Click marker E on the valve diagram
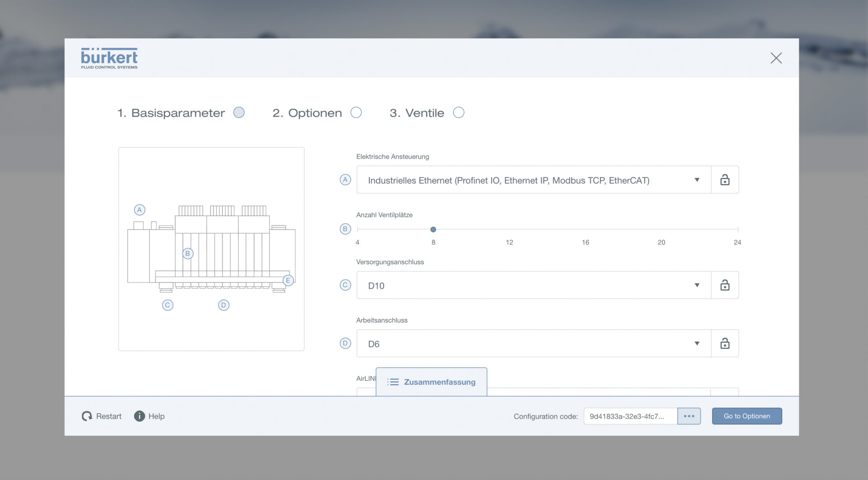Screen dimensions: 868x480 click(x=288, y=280)
